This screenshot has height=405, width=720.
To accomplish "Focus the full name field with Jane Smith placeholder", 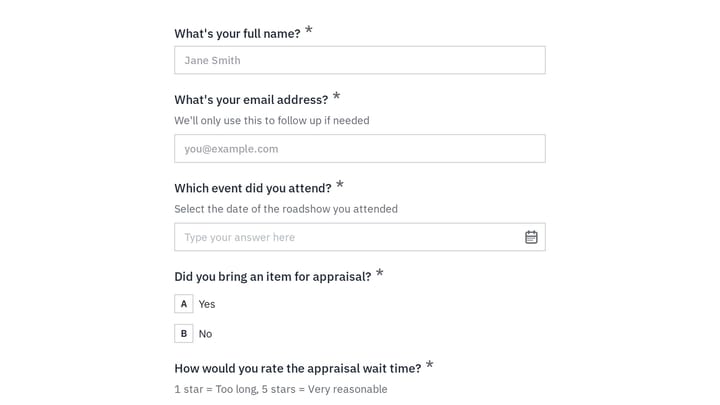I will (x=360, y=60).
